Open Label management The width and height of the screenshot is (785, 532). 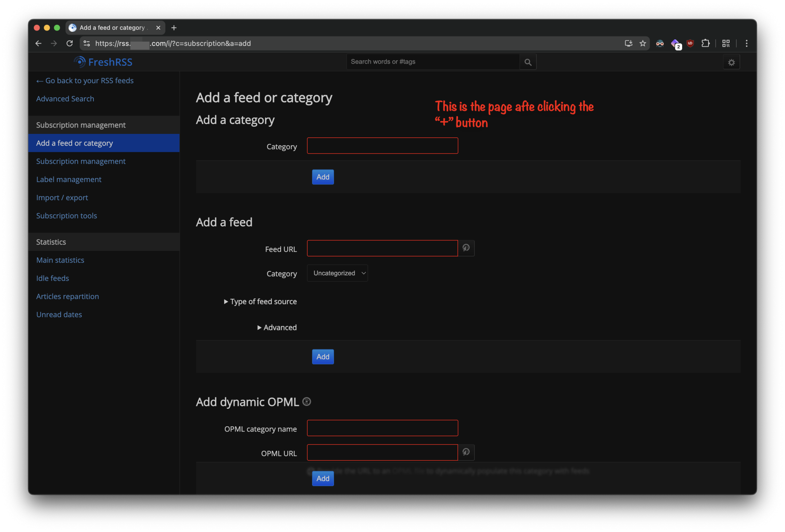[69, 179]
